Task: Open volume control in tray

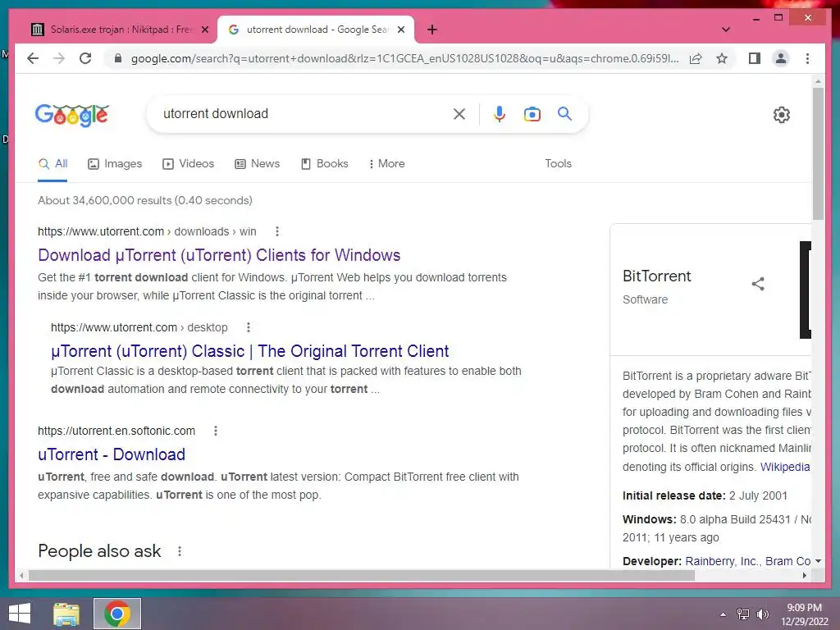Action: [762, 614]
